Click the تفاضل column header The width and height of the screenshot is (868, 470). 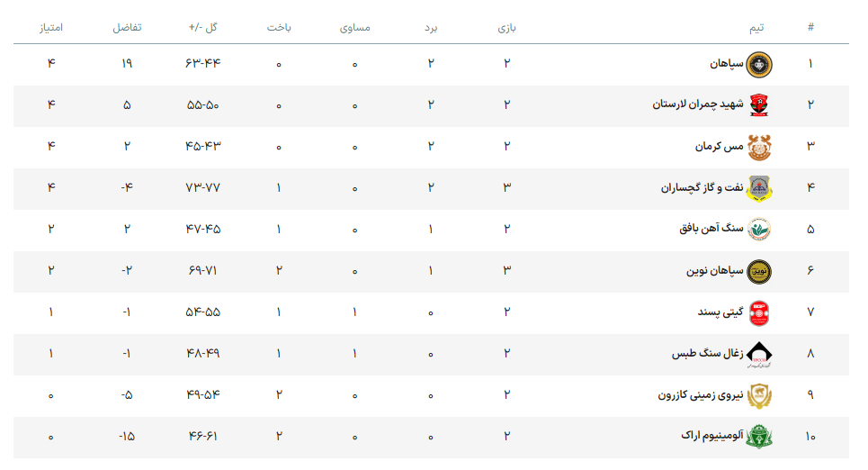coord(126,28)
